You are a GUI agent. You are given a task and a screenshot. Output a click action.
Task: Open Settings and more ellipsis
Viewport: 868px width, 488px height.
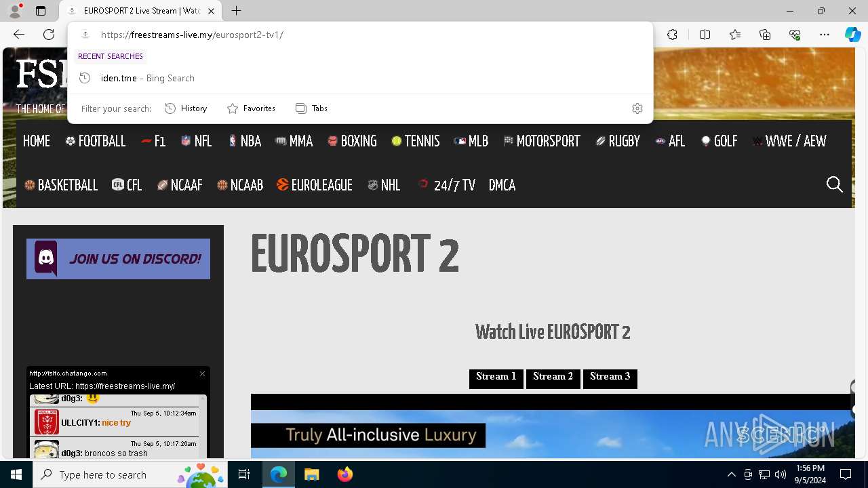tap(825, 35)
